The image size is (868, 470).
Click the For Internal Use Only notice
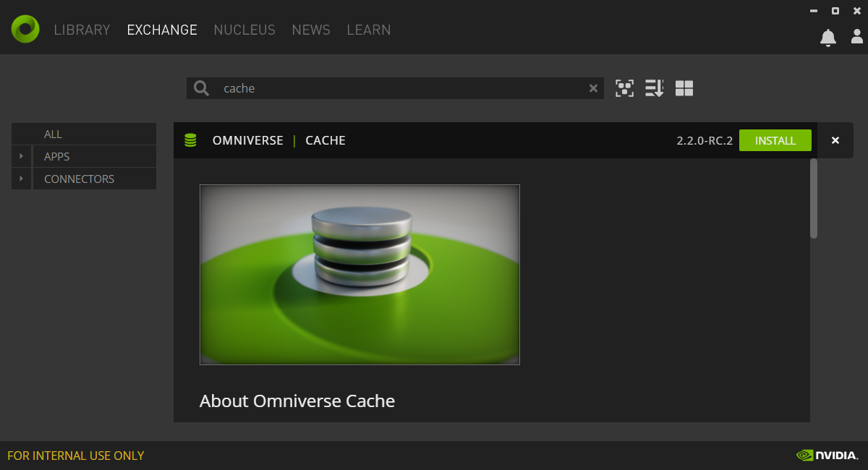tap(76, 456)
